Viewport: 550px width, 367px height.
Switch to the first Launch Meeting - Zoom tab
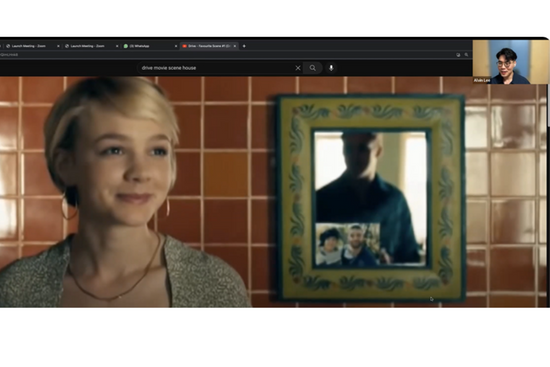(32, 46)
